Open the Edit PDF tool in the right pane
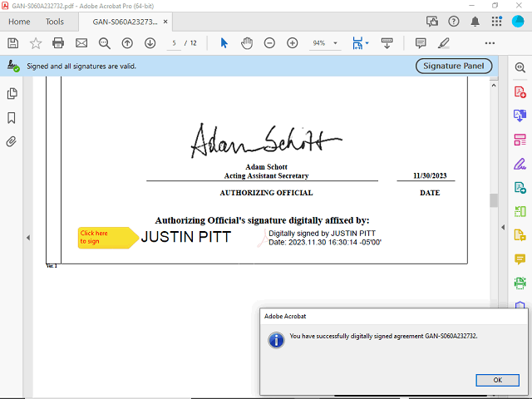Image resolution: width=532 pixels, height=399 pixels. point(520,140)
